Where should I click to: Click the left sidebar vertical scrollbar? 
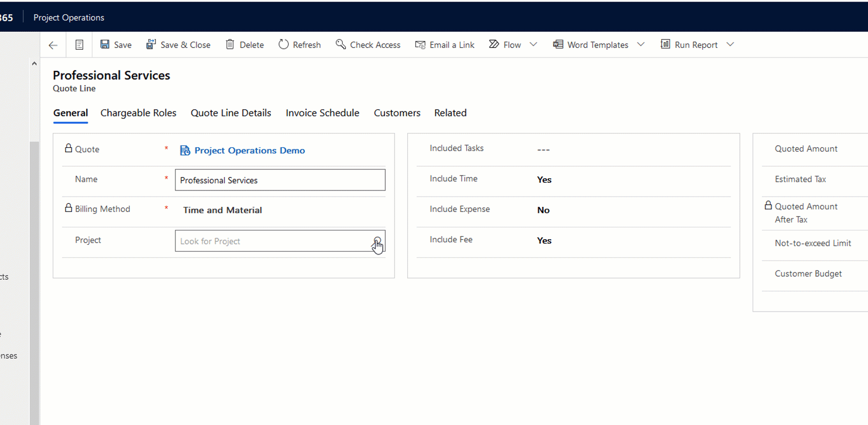click(34, 282)
